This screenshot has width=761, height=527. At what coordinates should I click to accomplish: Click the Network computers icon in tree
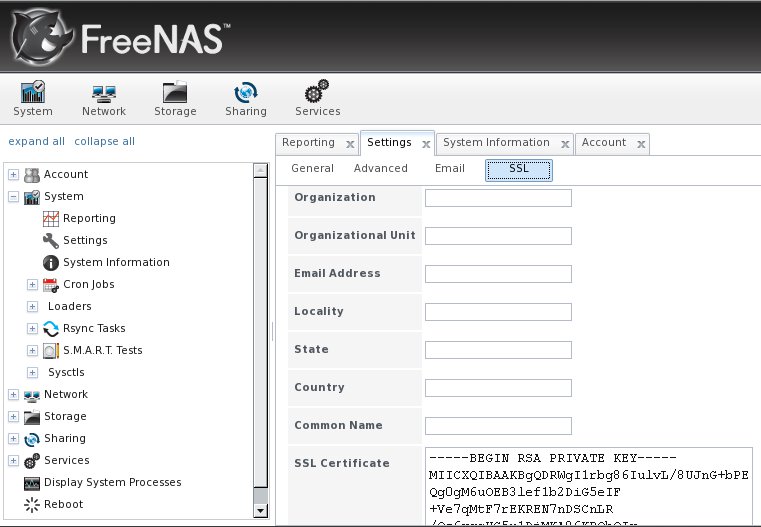pos(32,395)
